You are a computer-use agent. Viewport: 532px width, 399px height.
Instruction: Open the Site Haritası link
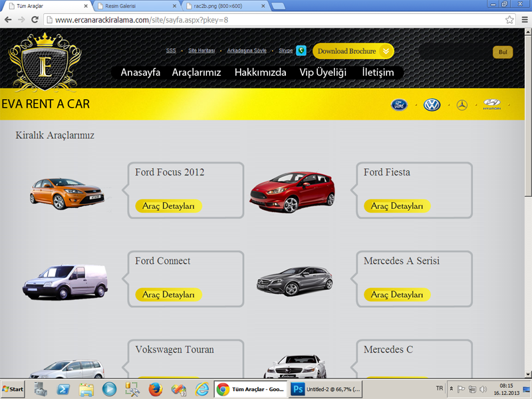coord(201,51)
